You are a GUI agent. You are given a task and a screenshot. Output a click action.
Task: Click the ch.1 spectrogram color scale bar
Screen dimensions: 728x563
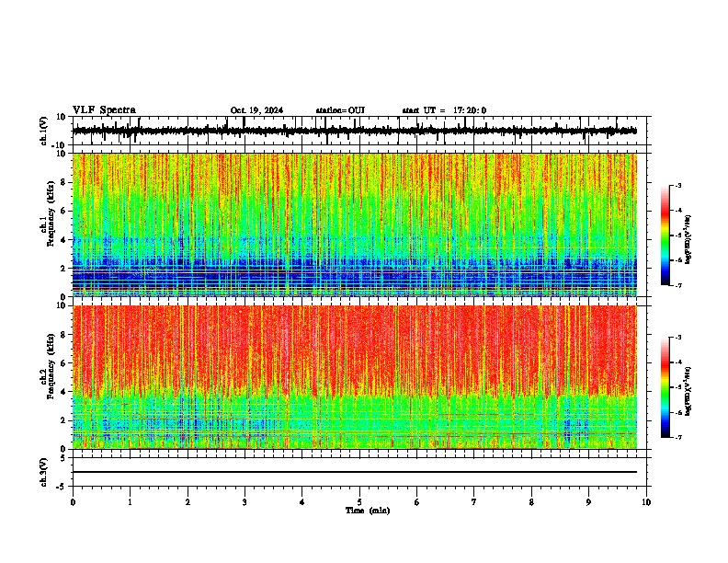pos(665,236)
